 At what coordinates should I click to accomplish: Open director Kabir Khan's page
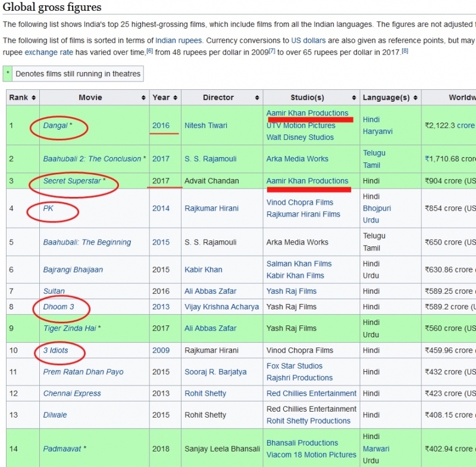(x=203, y=269)
